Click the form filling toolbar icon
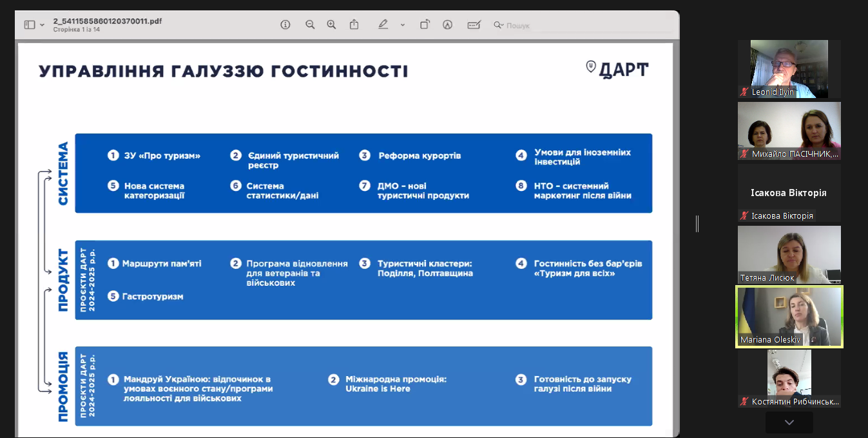 (x=474, y=25)
